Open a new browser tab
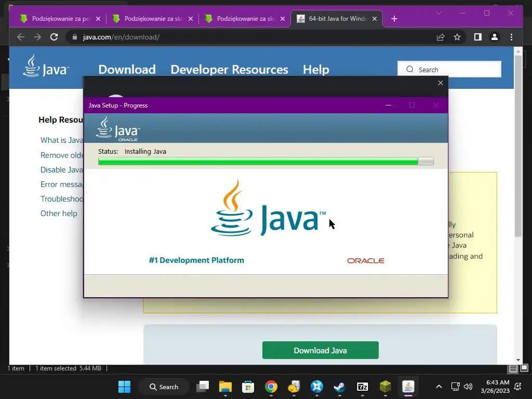This screenshot has width=532, height=399. click(394, 19)
